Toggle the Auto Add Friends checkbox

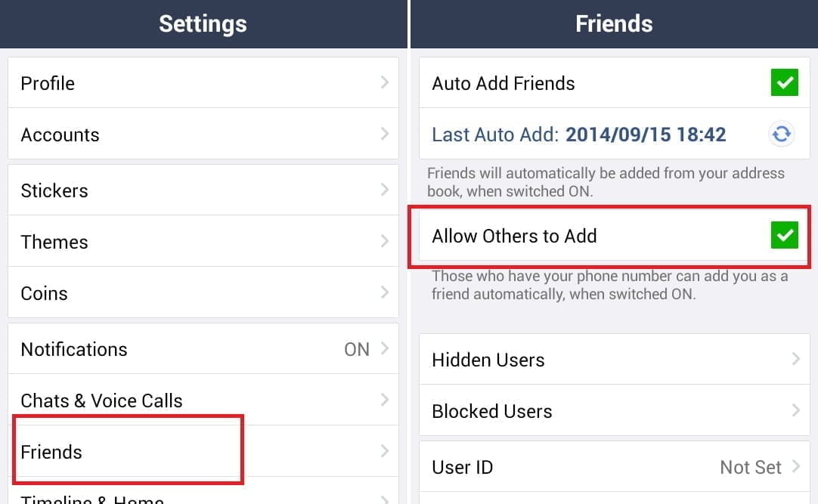pos(784,83)
